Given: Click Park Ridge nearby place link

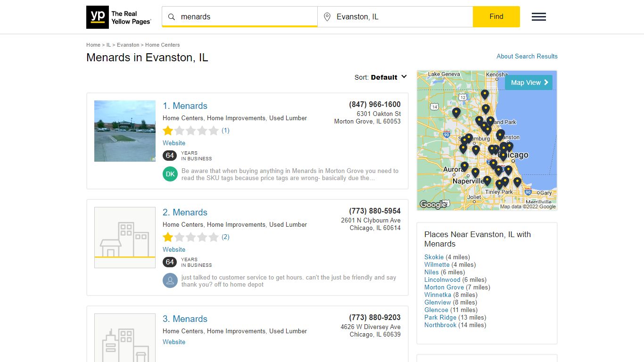Looking at the screenshot, I should click(440, 317).
